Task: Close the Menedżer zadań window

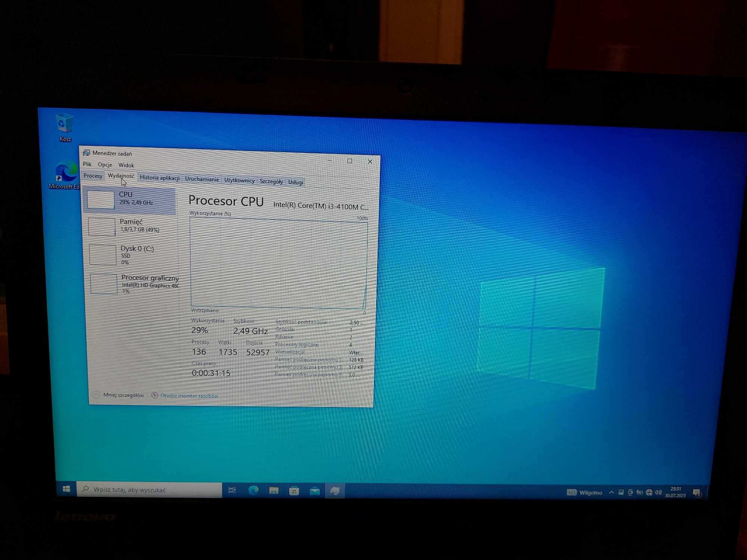Action: (x=370, y=162)
